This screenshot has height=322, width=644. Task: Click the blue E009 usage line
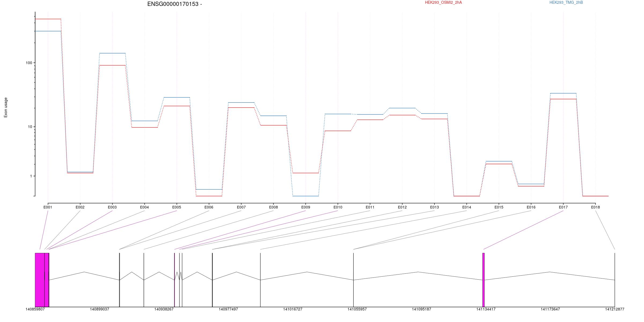(306, 196)
